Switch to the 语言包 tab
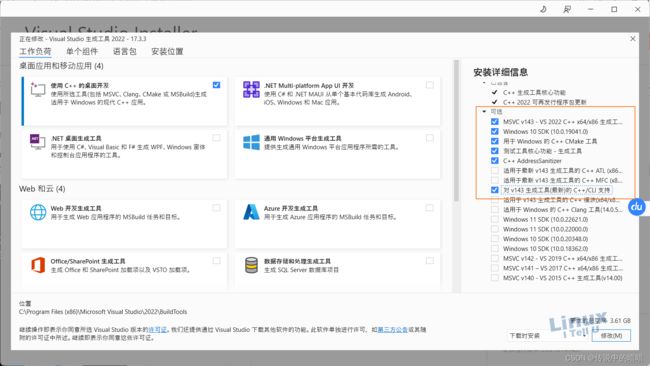Screen dimensions: 650x366 (124, 51)
